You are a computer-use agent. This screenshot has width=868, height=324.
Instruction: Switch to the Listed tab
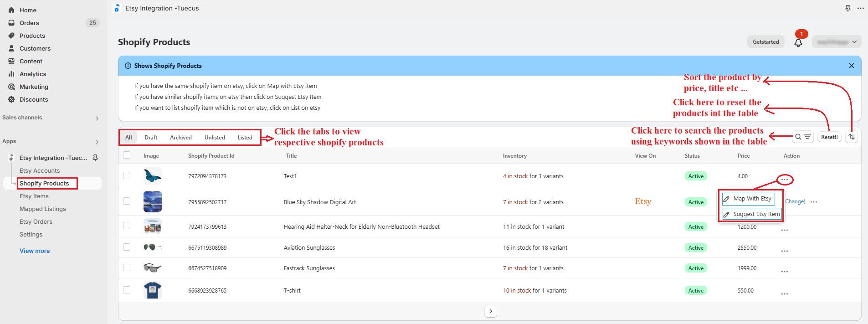coord(245,137)
